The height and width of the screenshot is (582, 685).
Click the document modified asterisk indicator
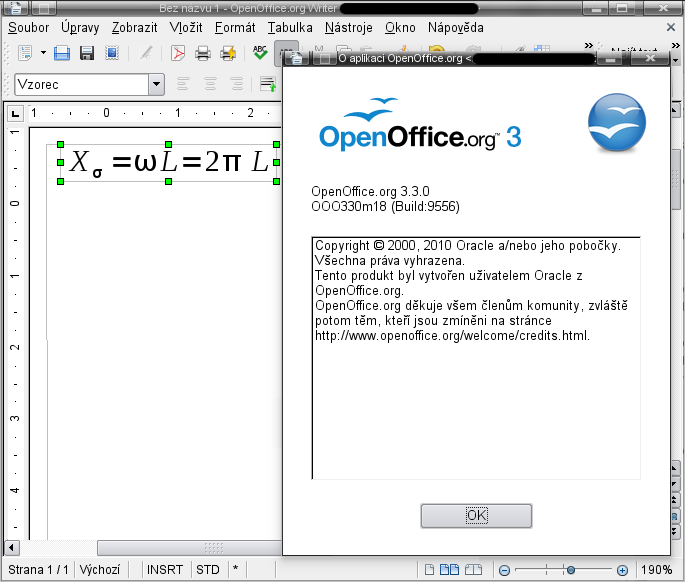click(235, 570)
